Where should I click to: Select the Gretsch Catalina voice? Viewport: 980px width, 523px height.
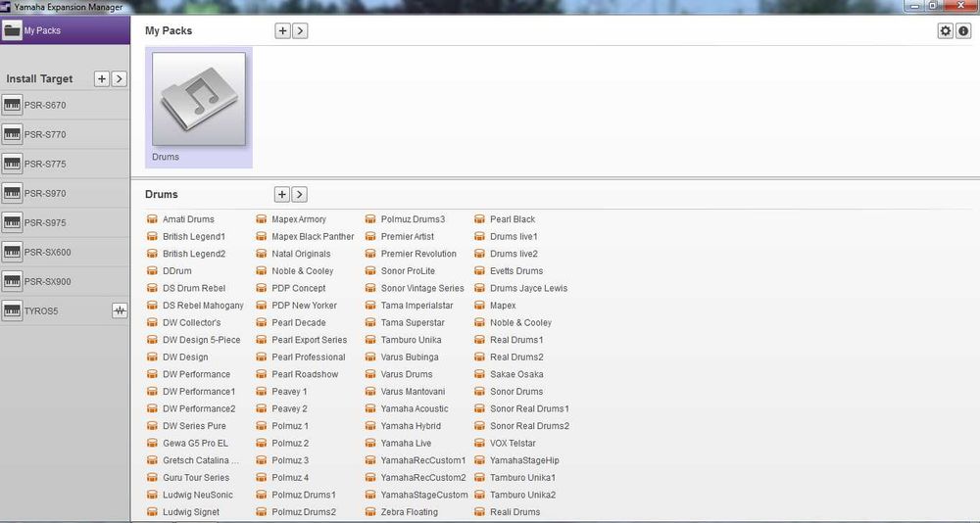(201, 460)
